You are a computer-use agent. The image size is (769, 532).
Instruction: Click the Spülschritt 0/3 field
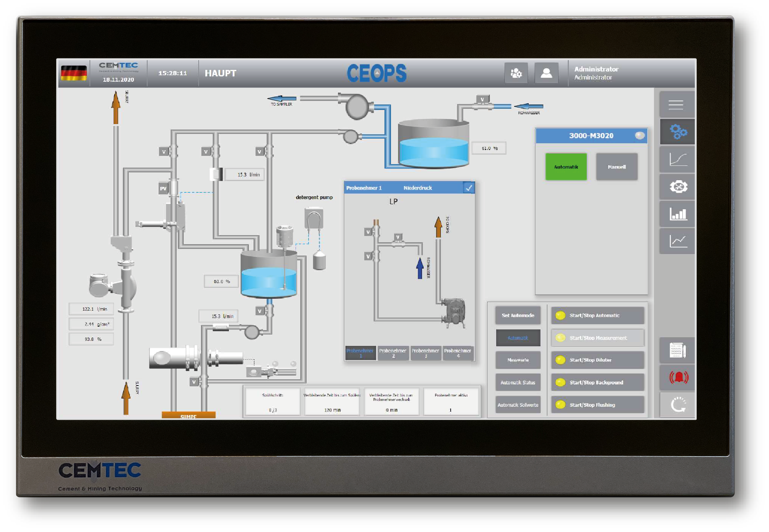pos(273,402)
